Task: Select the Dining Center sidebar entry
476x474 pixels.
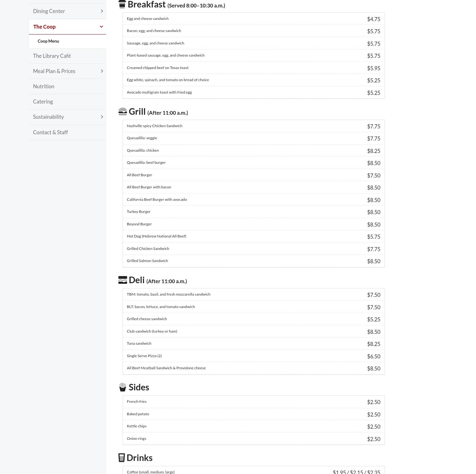Action: coord(49,11)
